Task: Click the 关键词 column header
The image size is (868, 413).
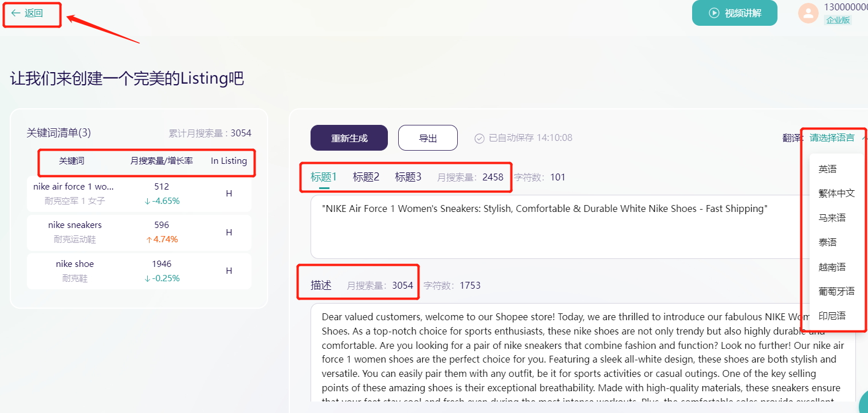Action: click(x=72, y=161)
